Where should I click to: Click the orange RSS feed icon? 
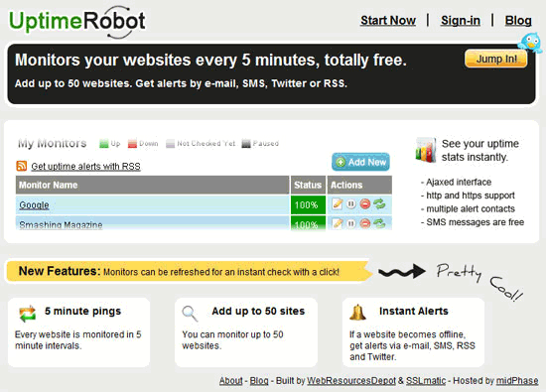pyautogui.click(x=22, y=166)
